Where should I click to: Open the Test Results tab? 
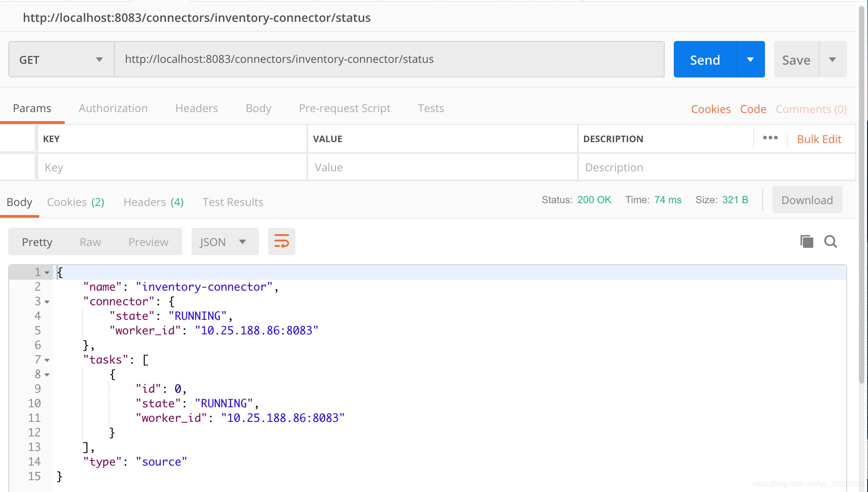(233, 202)
